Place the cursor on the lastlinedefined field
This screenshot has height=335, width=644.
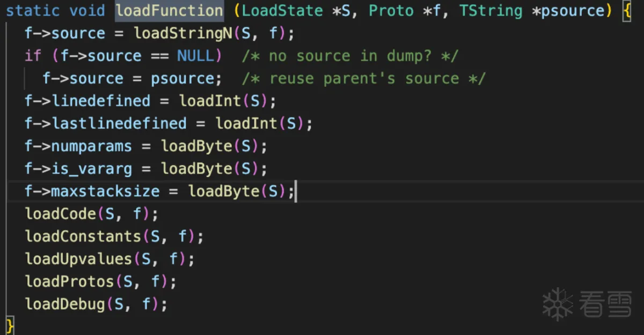(x=119, y=123)
